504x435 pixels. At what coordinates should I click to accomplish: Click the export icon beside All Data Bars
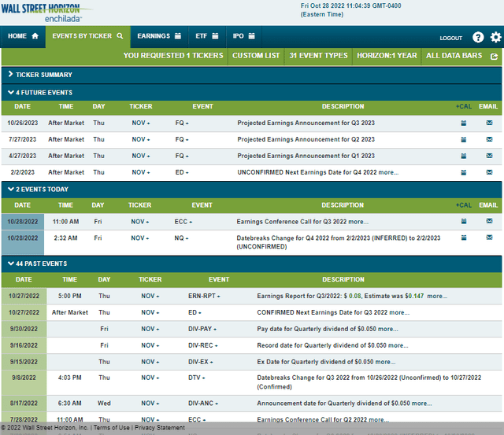(x=494, y=57)
